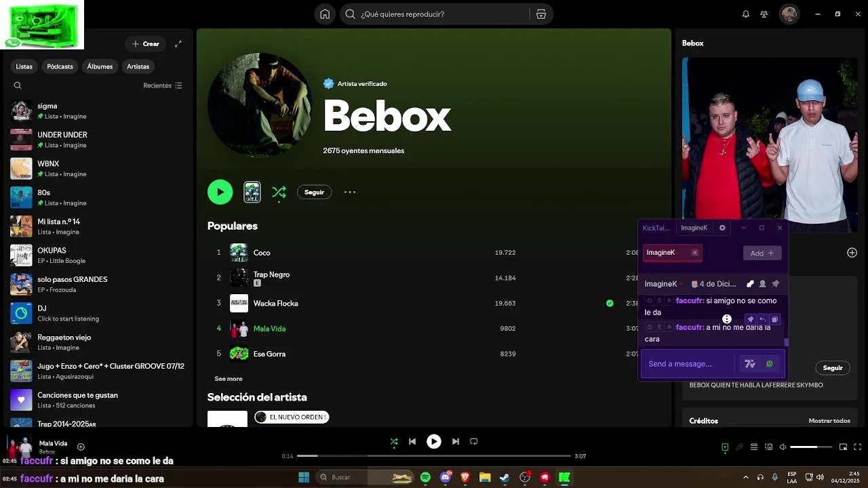Open the sigma playlist

[x=97, y=111]
